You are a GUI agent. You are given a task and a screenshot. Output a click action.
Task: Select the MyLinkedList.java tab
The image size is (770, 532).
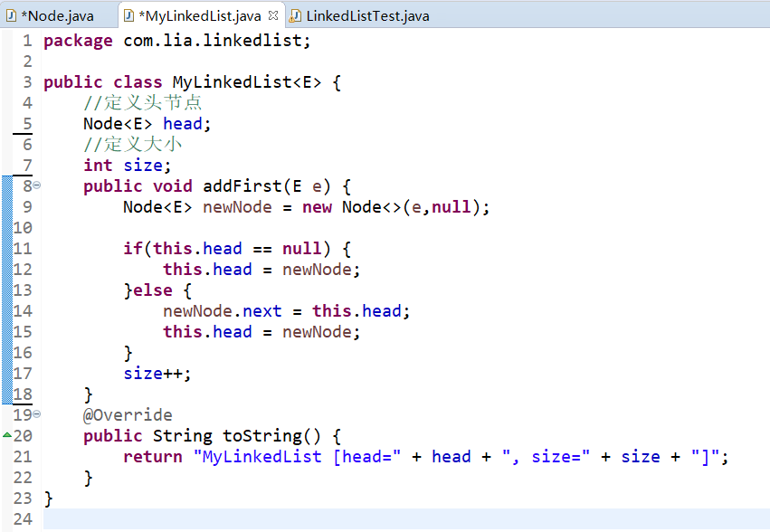[200, 15]
